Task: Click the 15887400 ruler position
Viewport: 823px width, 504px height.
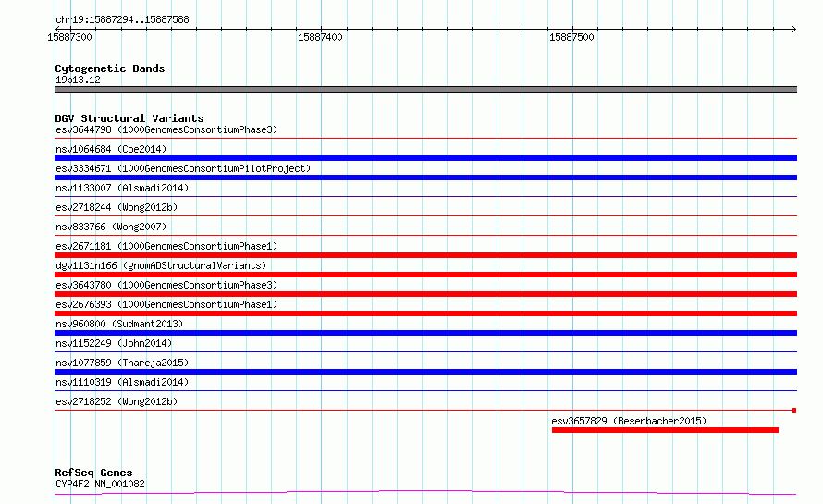Action: (x=320, y=37)
